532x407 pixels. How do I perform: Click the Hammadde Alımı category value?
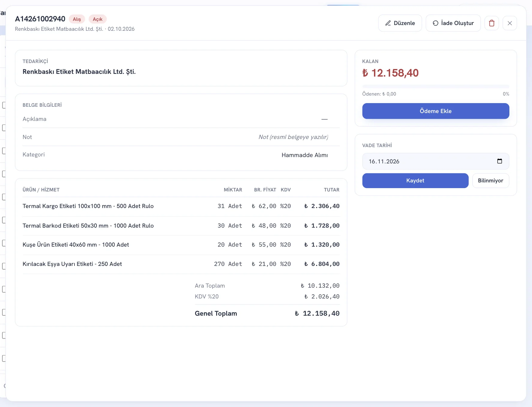[305, 155]
